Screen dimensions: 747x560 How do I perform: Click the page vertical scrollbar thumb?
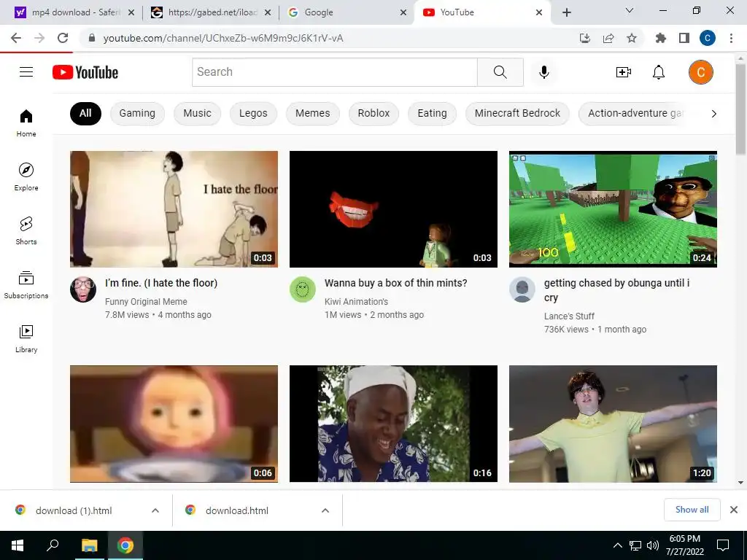pyautogui.click(x=740, y=109)
